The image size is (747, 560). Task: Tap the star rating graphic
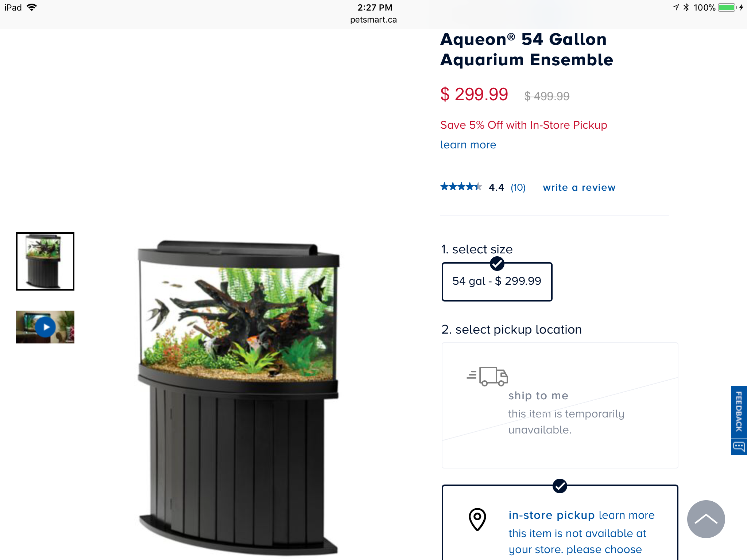(461, 187)
